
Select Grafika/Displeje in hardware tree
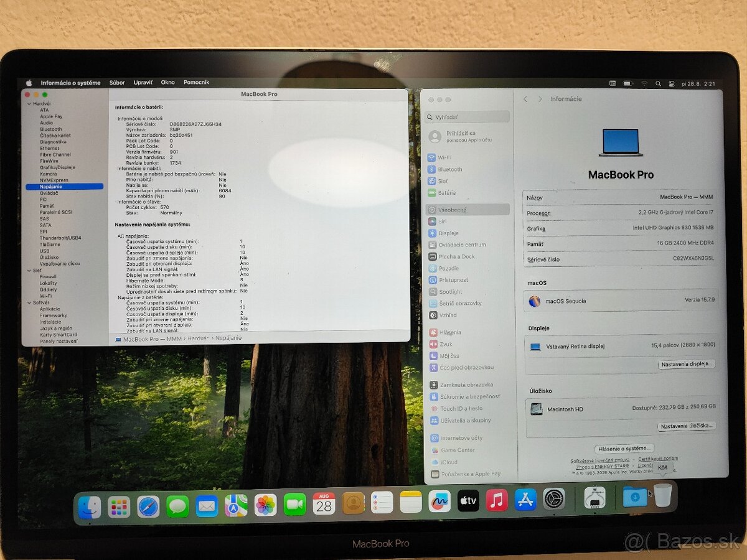point(57,167)
